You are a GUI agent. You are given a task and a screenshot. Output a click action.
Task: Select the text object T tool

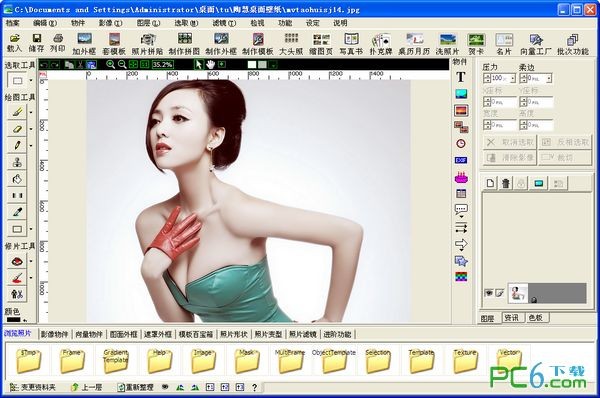tap(461, 77)
